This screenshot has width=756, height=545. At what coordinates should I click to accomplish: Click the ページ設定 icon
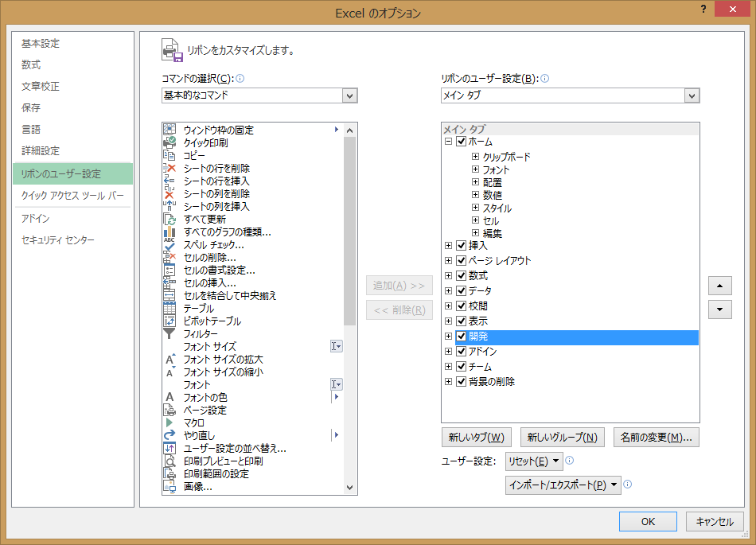click(170, 410)
